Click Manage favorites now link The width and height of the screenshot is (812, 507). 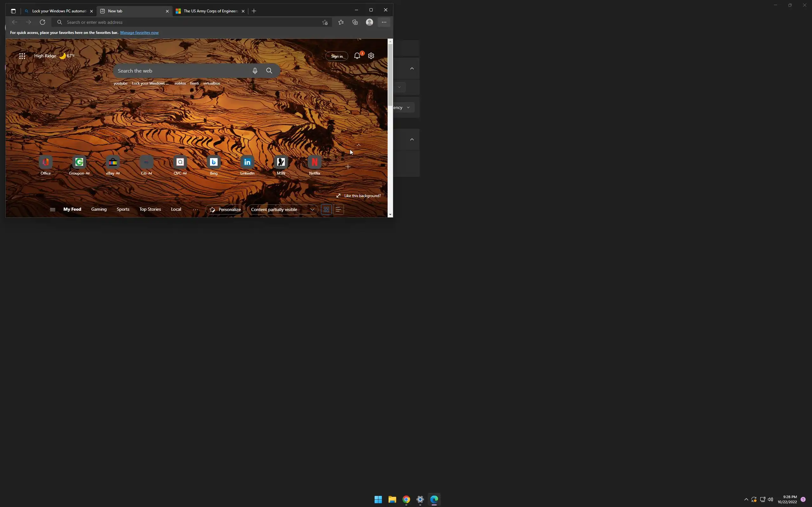click(x=139, y=33)
